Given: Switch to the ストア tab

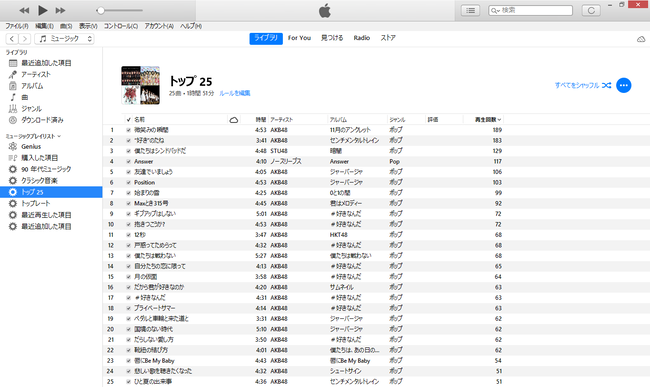Looking at the screenshot, I should click(x=388, y=38).
